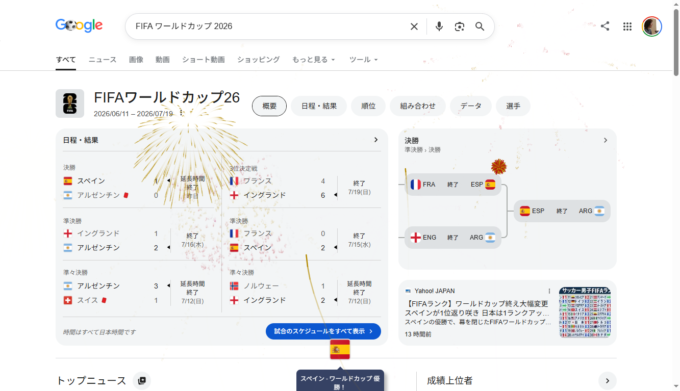This screenshot has width=680, height=391.
Task: Click the magnifier search button
Action: coord(479,26)
